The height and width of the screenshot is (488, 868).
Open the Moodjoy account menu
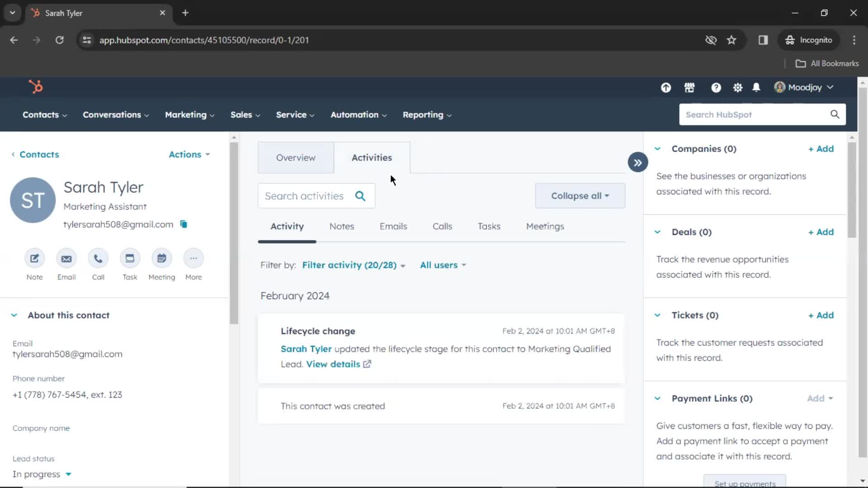(x=804, y=87)
